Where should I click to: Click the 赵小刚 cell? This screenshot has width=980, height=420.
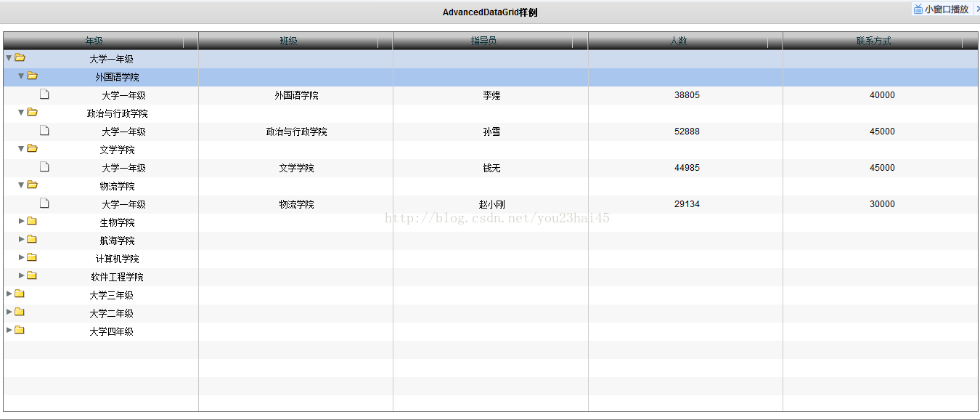coord(491,204)
